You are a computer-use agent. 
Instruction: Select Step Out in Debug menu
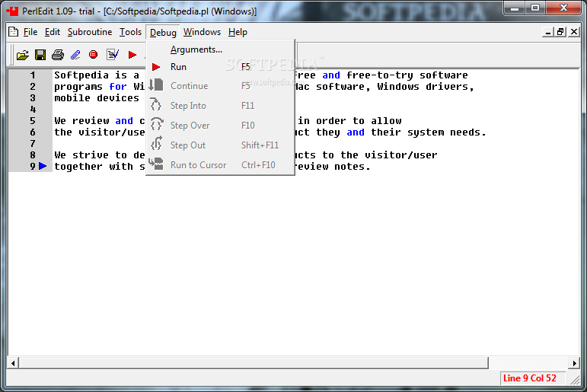(x=220, y=145)
